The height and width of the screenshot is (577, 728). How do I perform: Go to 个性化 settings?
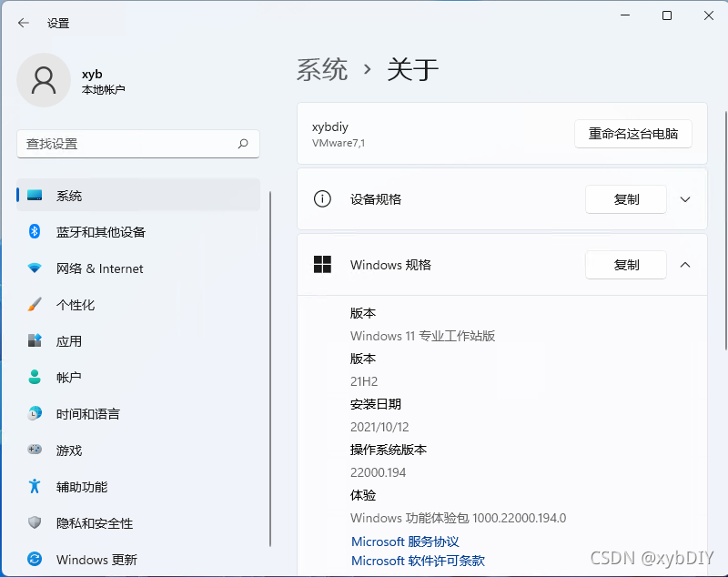(x=138, y=305)
